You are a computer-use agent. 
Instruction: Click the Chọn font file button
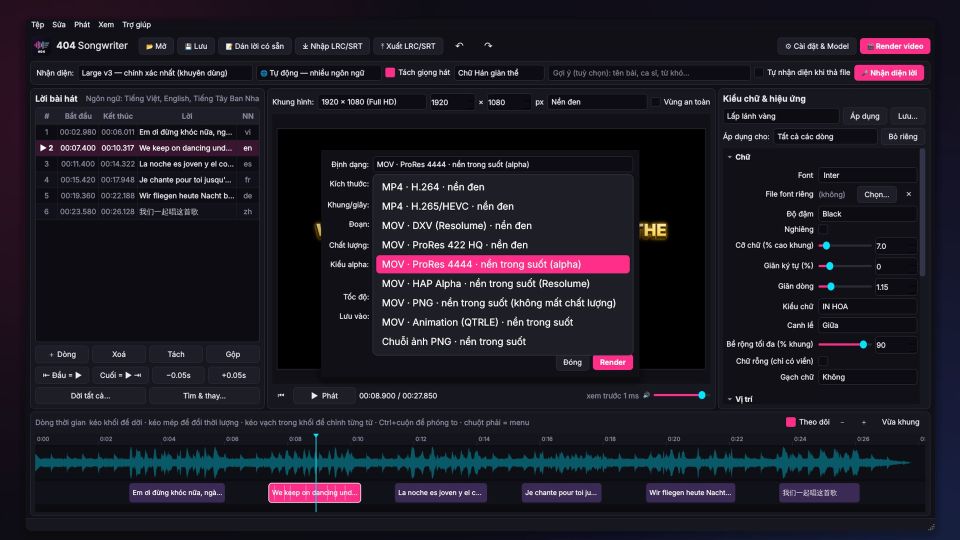pyautogui.click(x=877, y=194)
